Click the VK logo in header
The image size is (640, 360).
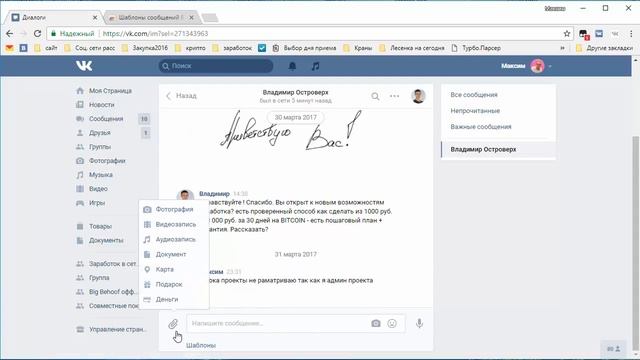[x=84, y=66]
